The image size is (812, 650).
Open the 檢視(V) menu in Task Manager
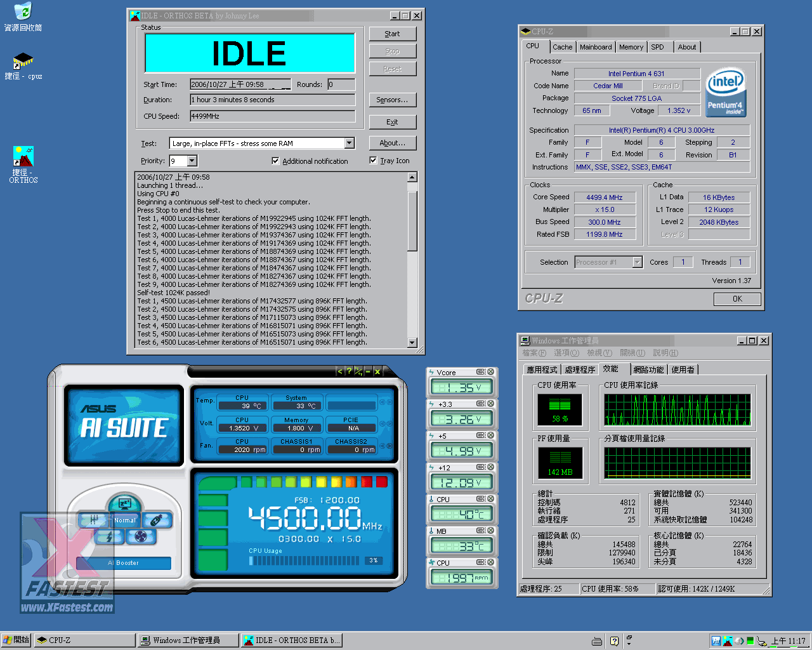pyautogui.click(x=599, y=353)
